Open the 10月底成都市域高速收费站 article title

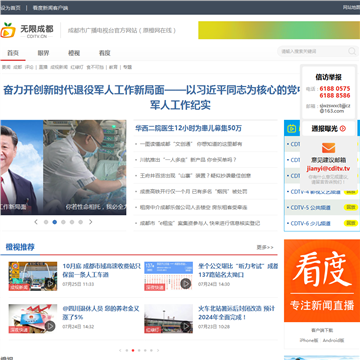102,270
